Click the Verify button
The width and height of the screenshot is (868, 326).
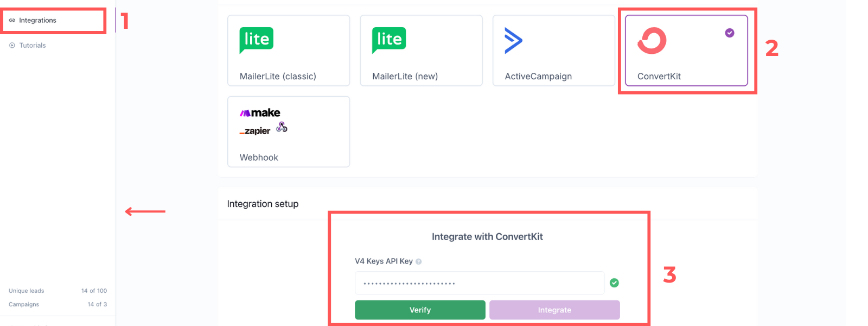420,310
